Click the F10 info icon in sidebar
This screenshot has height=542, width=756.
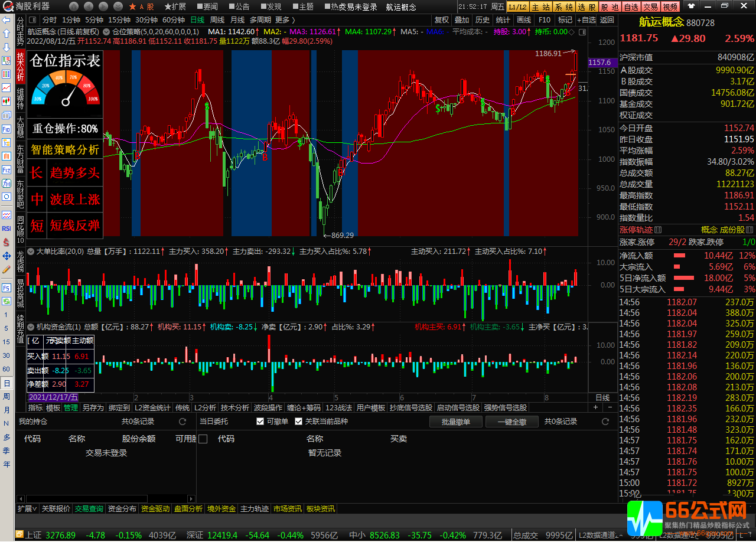6,129
